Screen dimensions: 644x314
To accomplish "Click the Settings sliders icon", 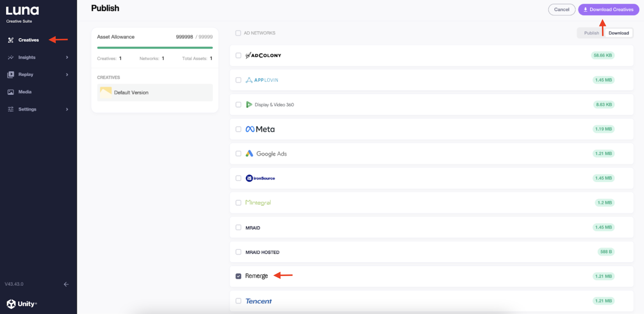I will [10, 109].
